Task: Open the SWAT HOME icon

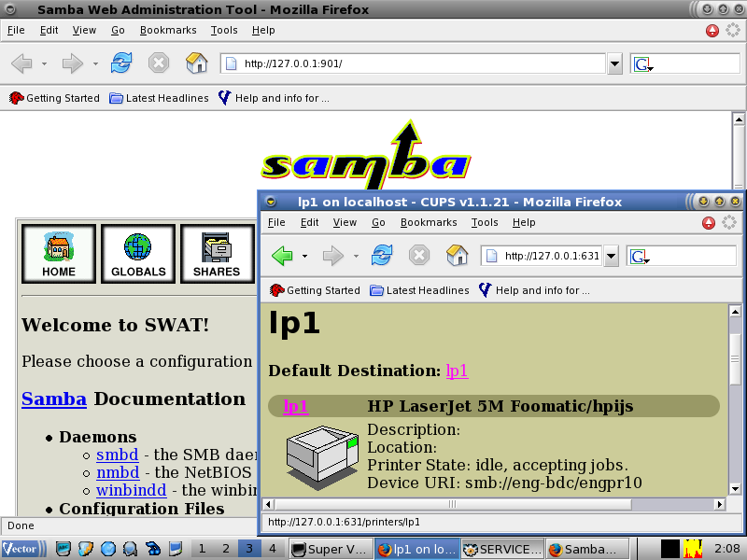Action: 59,253
